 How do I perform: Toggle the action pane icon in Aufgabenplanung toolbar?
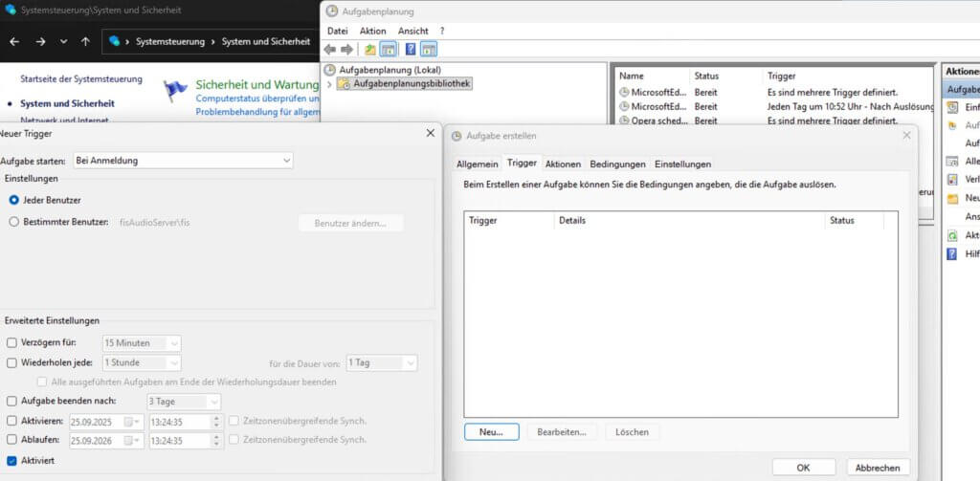tap(428, 50)
